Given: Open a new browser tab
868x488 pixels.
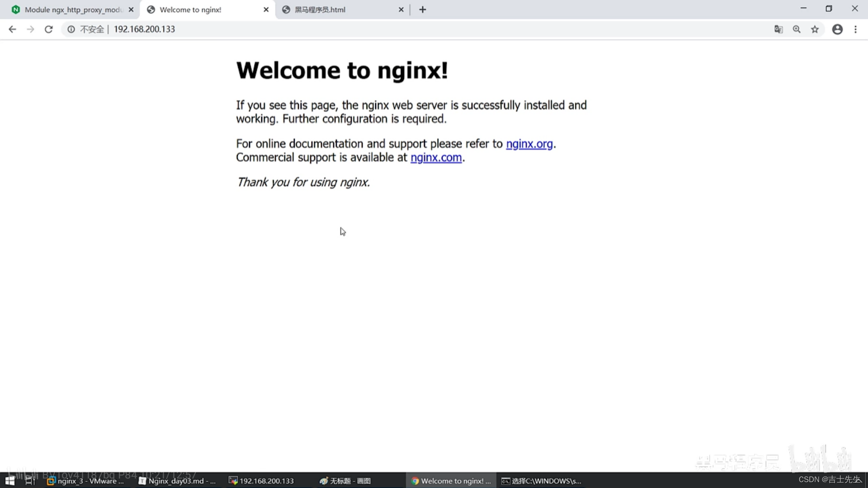Looking at the screenshot, I should point(423,9).
